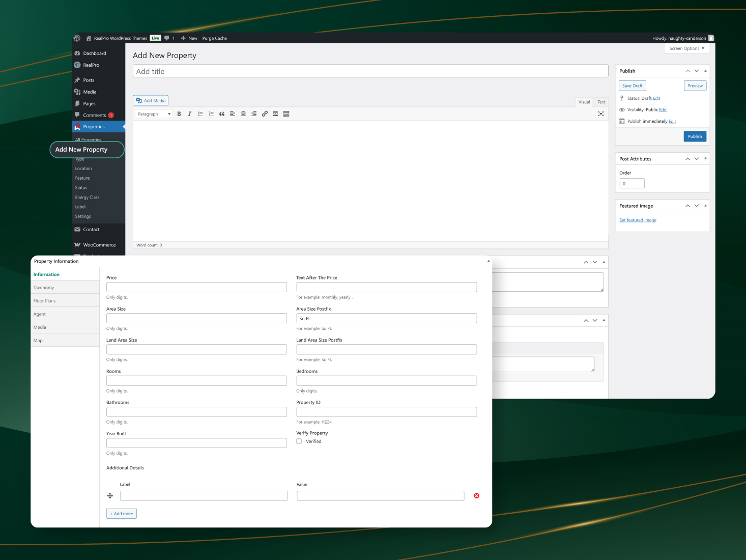
Task: Click the blue Publish button
Action: (695, 136)
